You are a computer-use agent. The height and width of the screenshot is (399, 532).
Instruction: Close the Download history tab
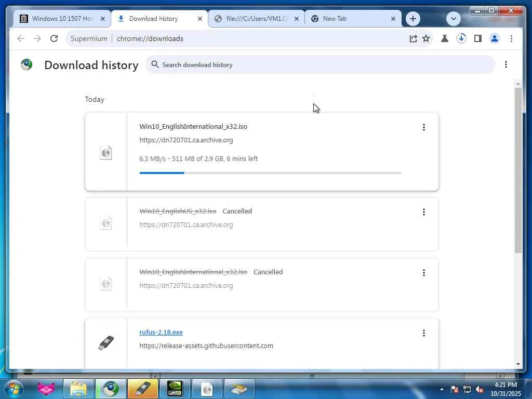point(200,19)
